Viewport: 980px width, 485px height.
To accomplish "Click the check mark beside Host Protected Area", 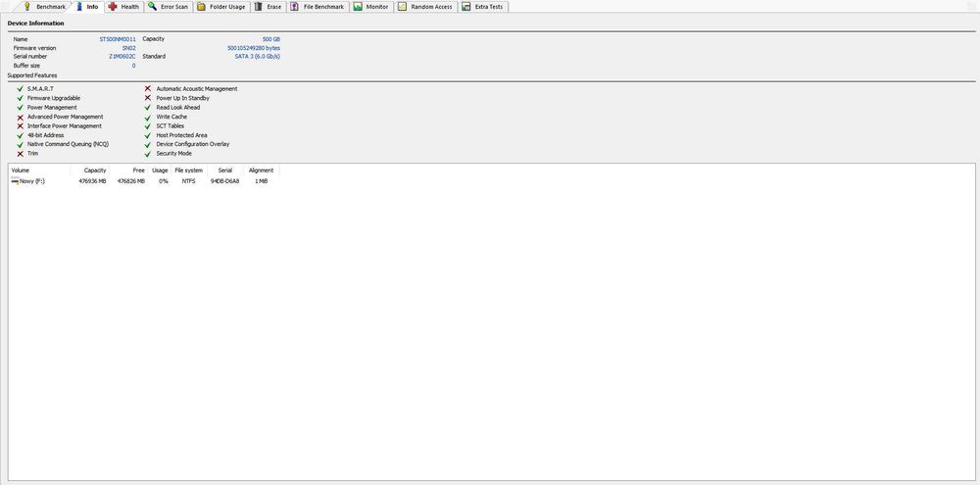I will (x=148, y=135).
